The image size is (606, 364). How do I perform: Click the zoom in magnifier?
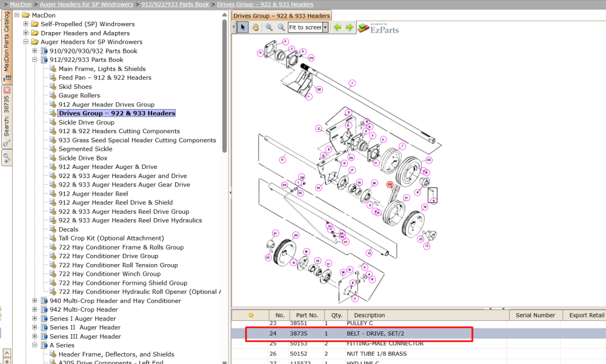click(x=269, y=27)
